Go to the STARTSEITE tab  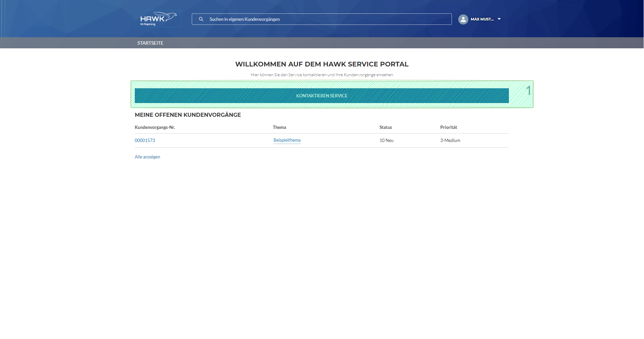pyautogui.click(x=150, y=43)
